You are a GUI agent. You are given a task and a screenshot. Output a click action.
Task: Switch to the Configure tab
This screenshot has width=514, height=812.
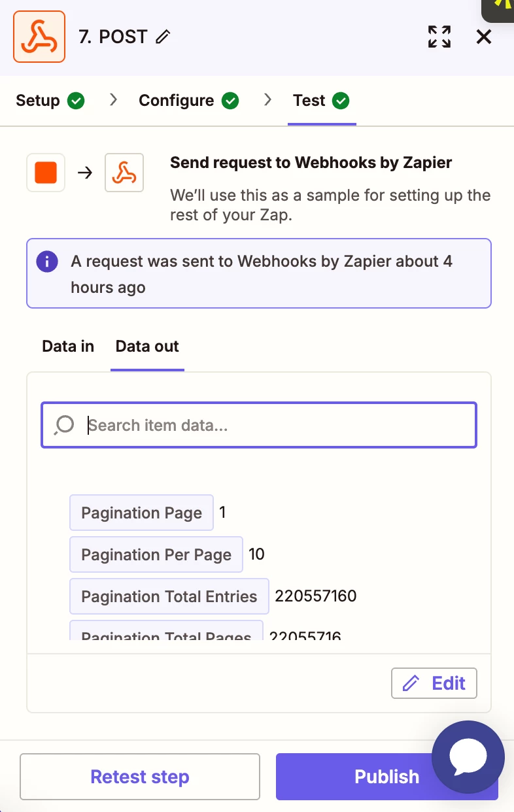click(x=177, y=101)
